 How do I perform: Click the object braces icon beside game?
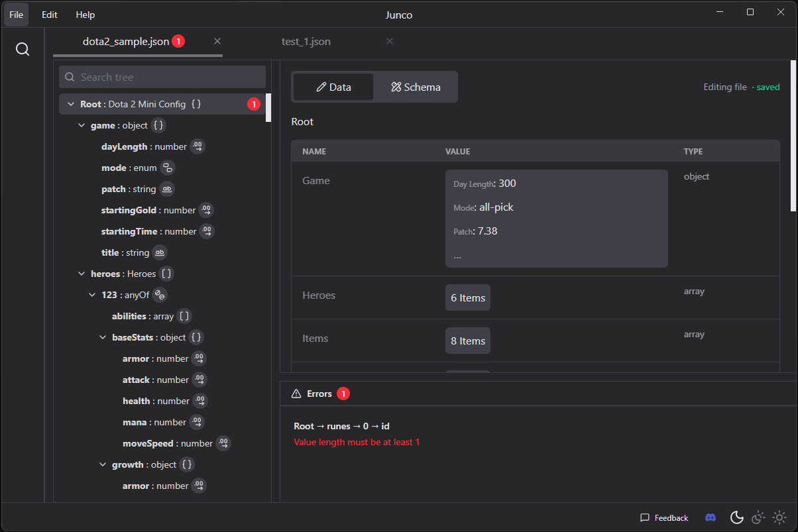158,125
